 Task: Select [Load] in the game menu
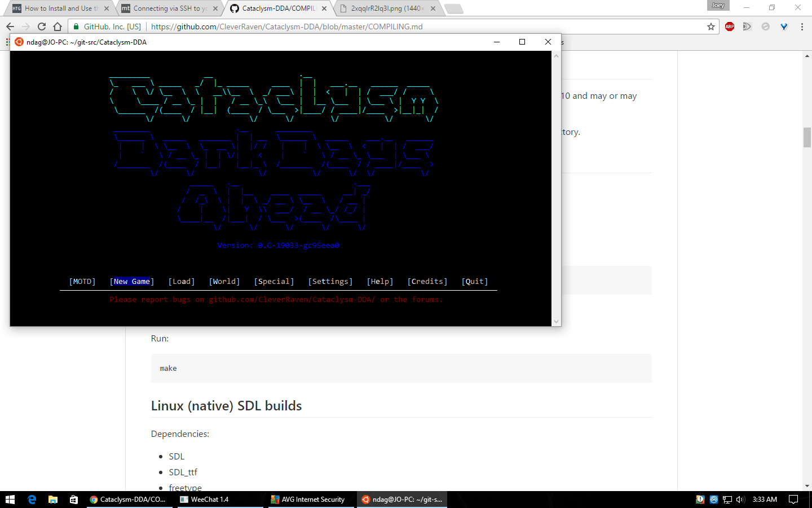182,282
